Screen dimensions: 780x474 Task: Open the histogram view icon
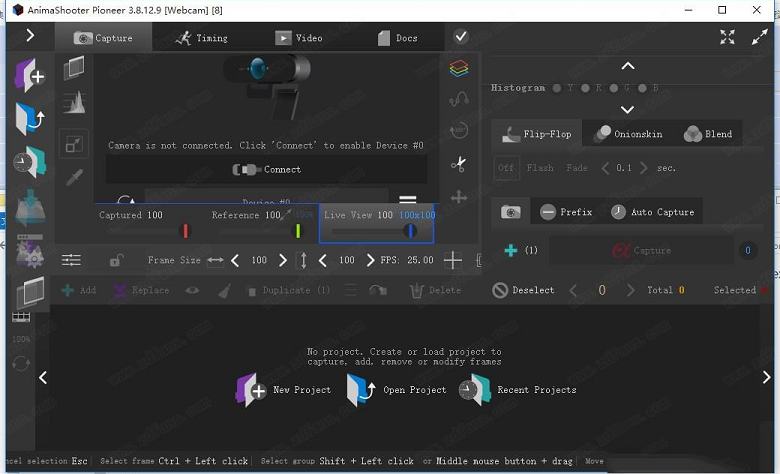click(x=74, y=103)
